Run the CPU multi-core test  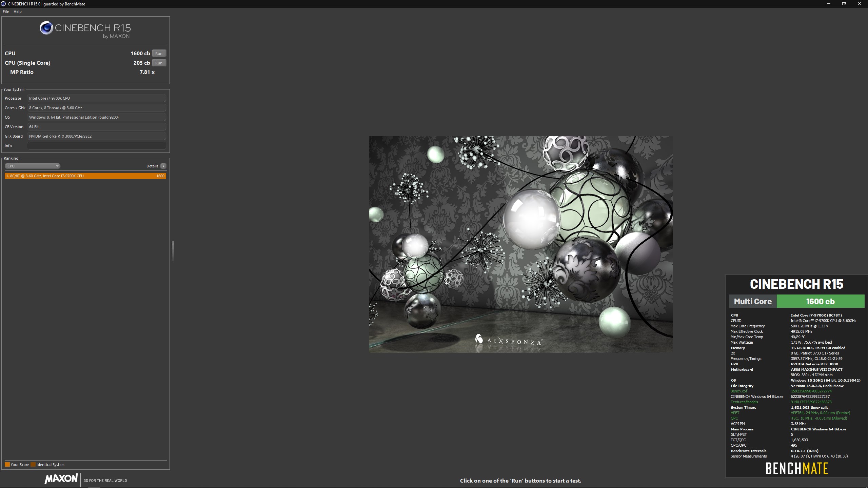tap(159, 54)
